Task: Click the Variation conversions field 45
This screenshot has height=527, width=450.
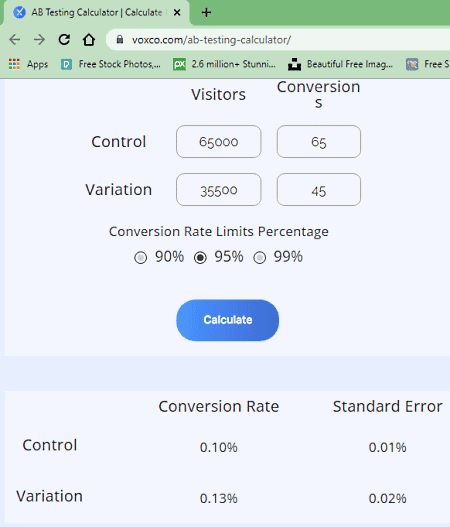Action: (x=319, y=190)
